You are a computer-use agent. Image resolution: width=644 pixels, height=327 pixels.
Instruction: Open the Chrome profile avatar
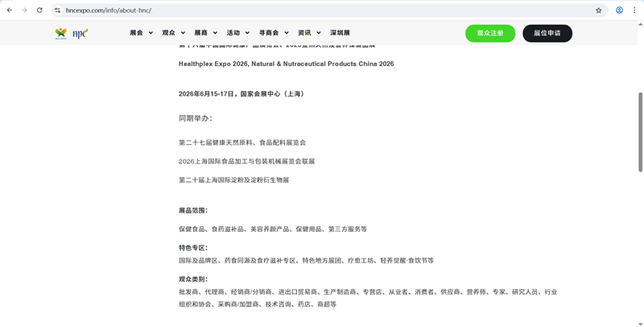click(619, 10)
